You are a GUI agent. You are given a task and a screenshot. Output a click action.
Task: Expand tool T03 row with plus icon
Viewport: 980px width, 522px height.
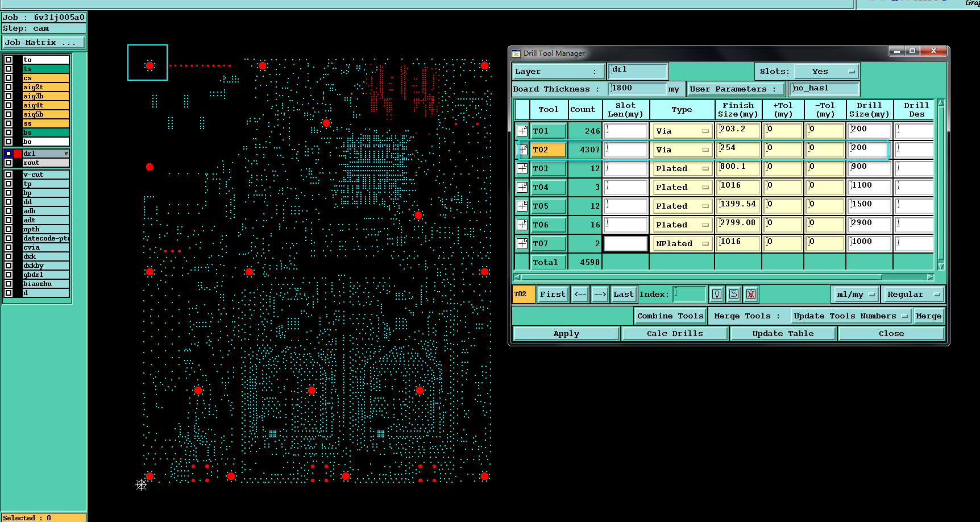(522, 168)
